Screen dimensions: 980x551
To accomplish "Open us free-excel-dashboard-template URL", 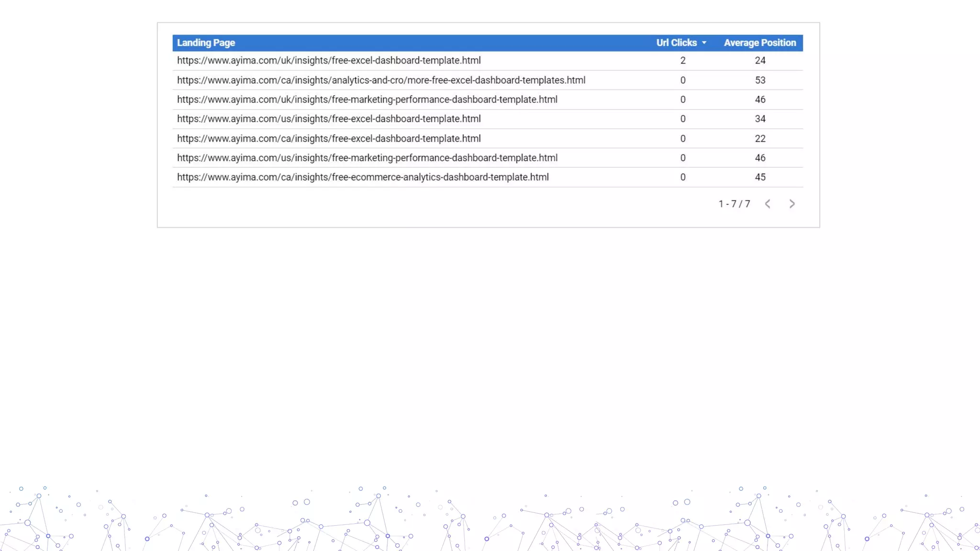I will pyautogui.click(x=329, y=119).
